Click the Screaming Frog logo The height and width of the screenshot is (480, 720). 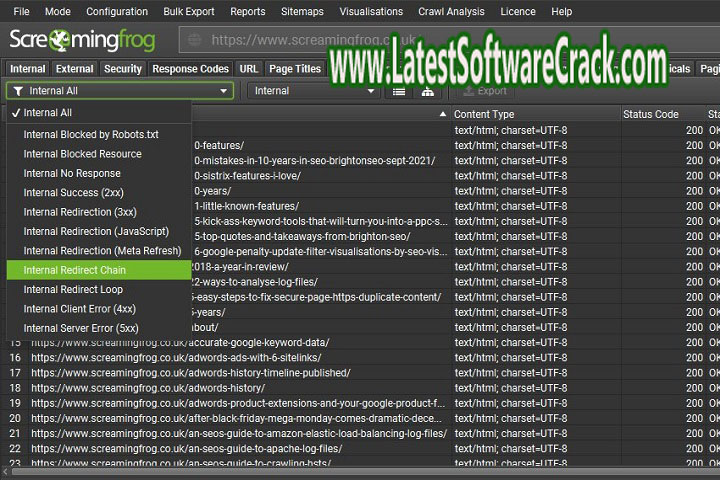(x=82, y=40)
